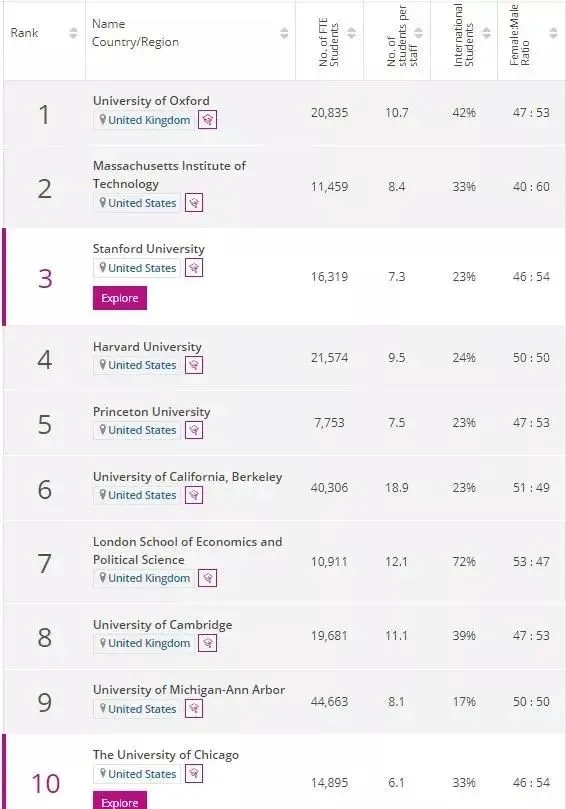
Task: Click the subject icon in the MIT row
Action: pyautogui.click(x=194, y=203)
